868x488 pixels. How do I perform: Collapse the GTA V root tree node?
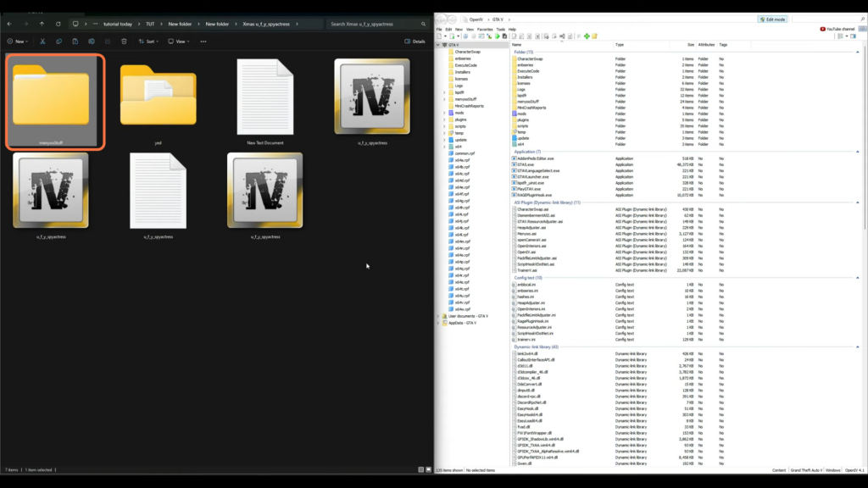(x=438, y=45)
